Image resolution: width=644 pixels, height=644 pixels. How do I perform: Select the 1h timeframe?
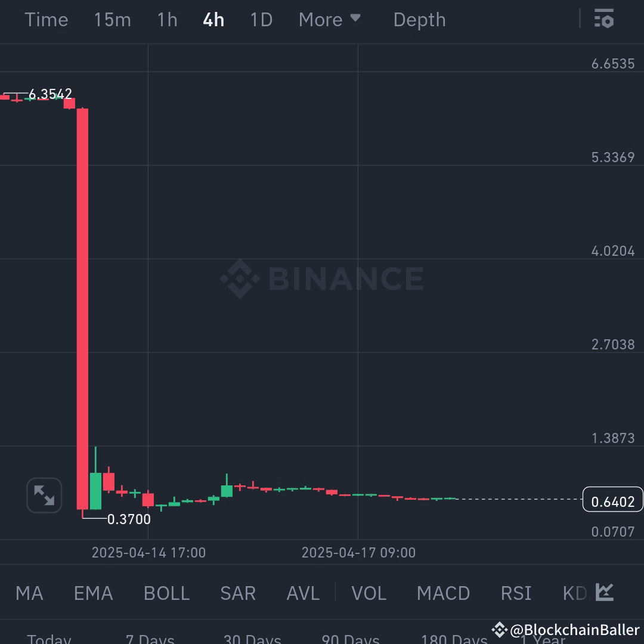(x=166, y=19)
